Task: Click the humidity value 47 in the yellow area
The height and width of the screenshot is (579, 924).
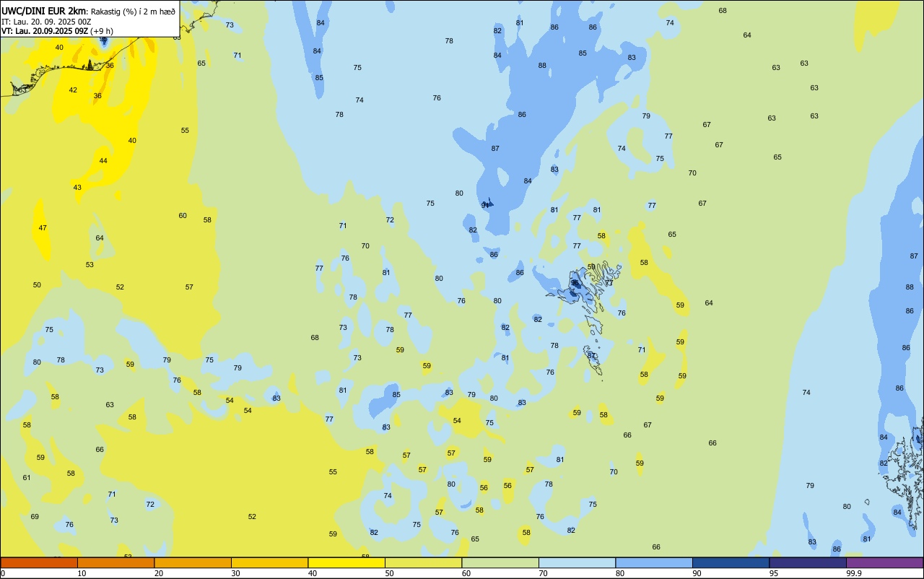Action: coord(43,228)
